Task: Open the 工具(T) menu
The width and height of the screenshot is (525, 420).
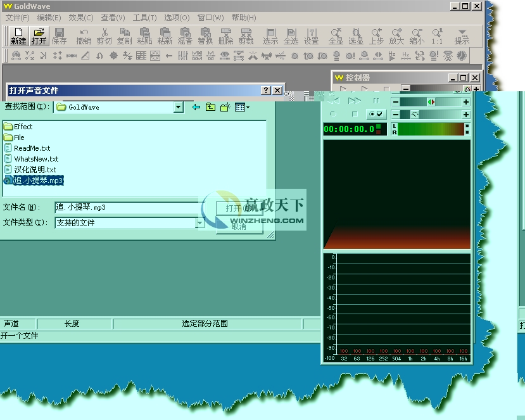Action: [144, 17]
